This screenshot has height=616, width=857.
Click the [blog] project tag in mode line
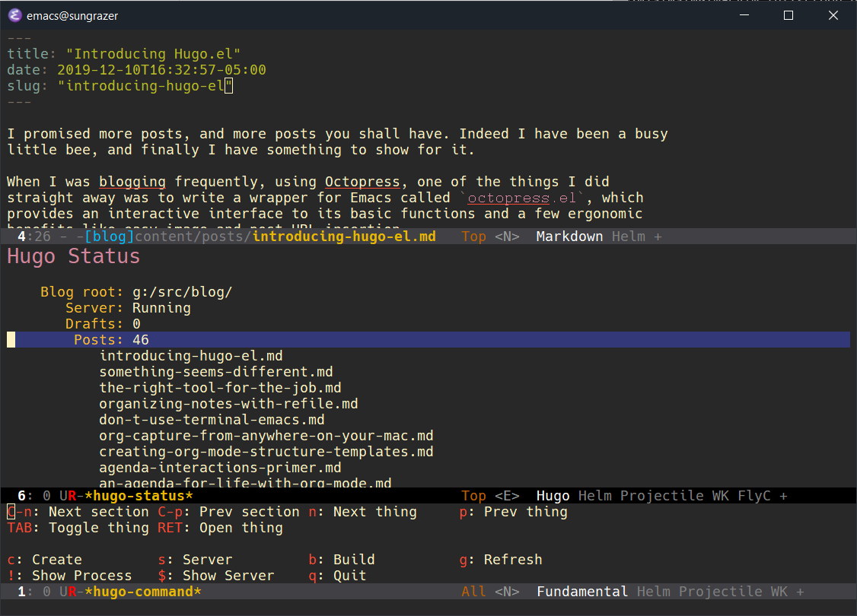coord(110,237)
